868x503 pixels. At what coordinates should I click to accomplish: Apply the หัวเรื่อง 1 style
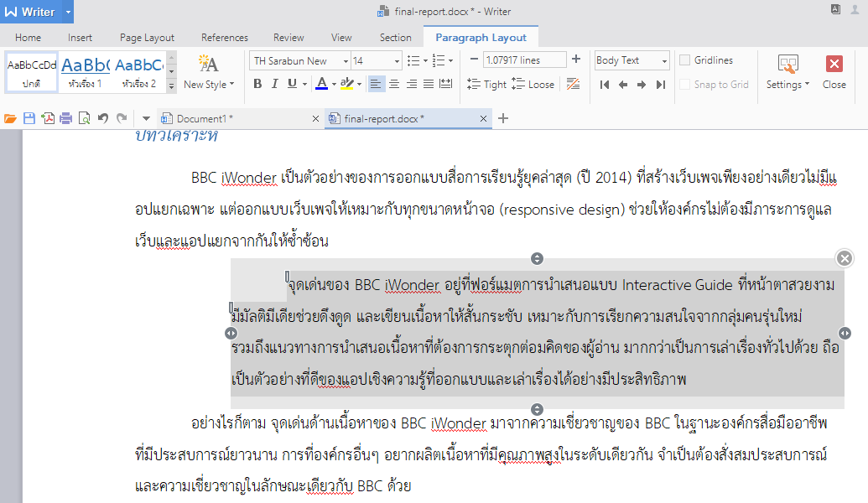pos(85,72)
